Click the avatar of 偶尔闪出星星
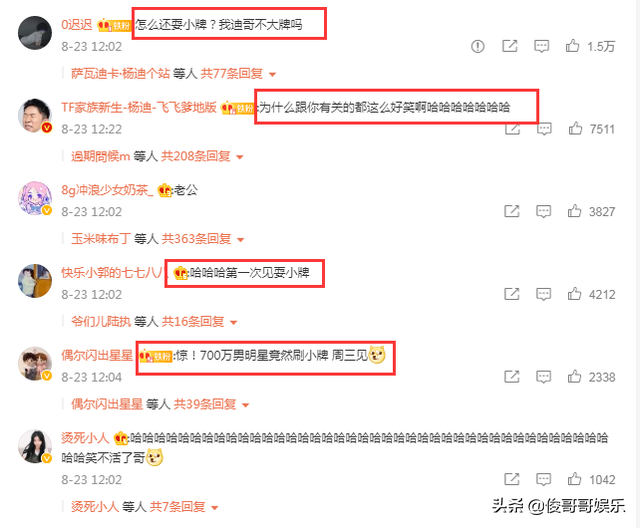 click(x=35, y=364)
